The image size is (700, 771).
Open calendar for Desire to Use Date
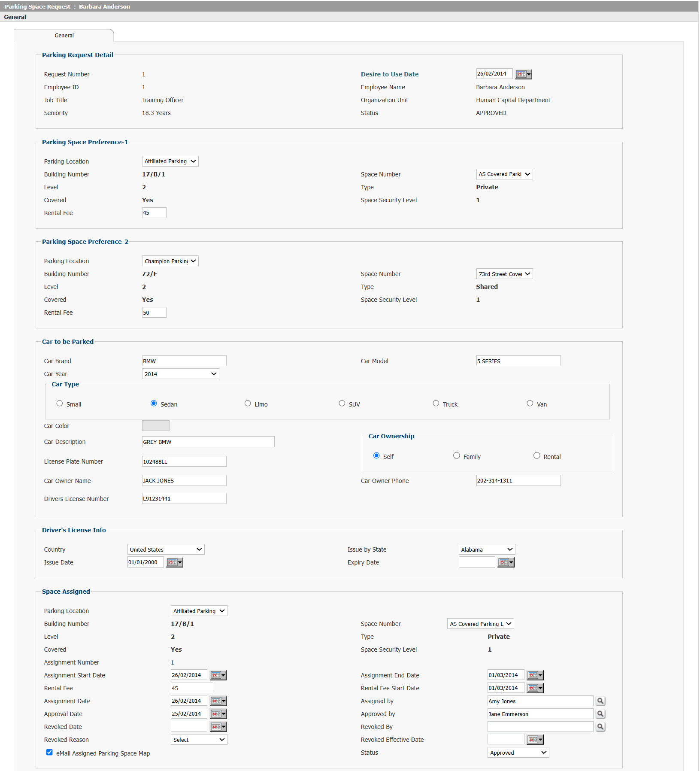[524, 74]
